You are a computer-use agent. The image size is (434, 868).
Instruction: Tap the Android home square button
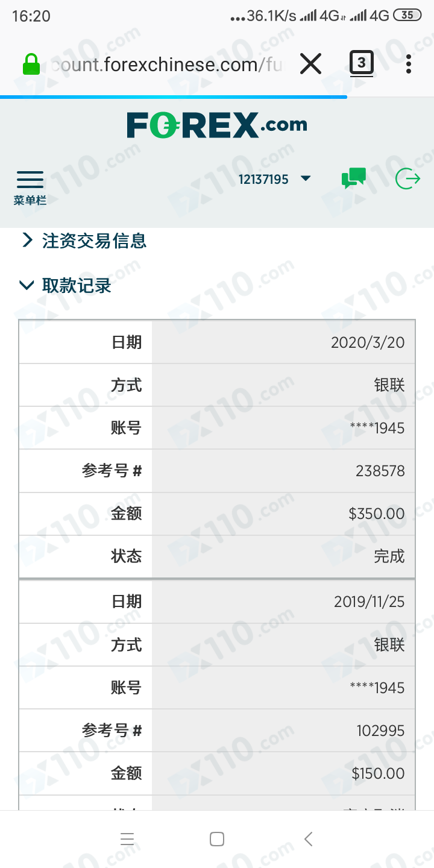pyautogui.click(x=217, y=838)
